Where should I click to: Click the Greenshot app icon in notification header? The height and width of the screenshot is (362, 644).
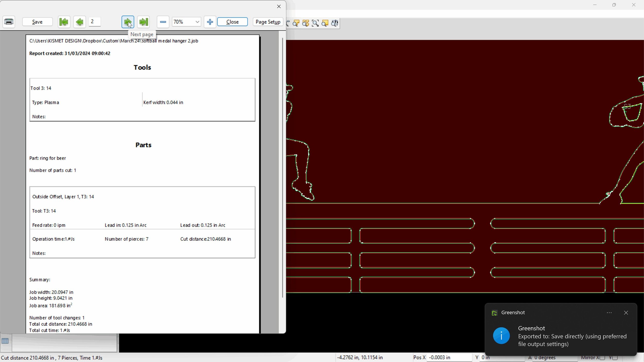[x=494, y=313]
